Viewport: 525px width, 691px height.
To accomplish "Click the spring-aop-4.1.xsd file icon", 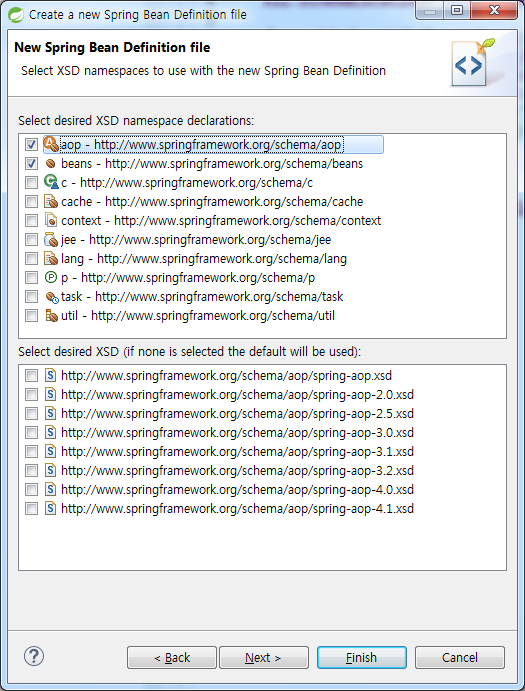I will [x=51, y=509].
